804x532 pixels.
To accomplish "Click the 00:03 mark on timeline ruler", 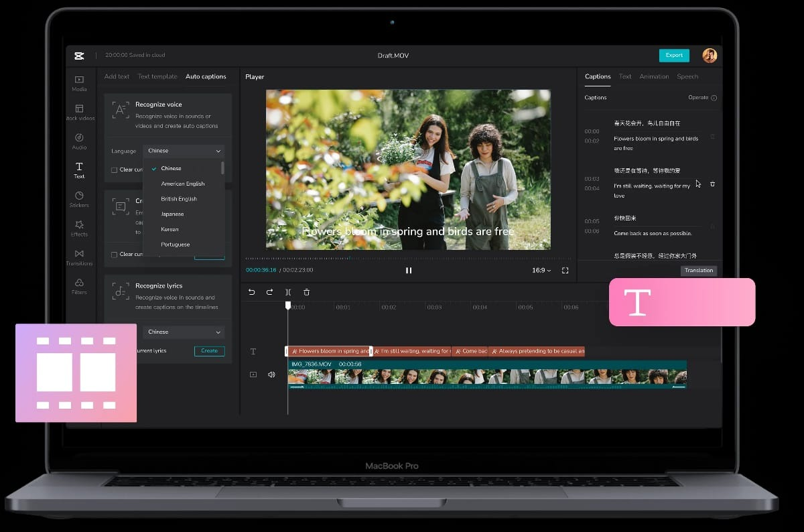I will (x=434, y=308).
